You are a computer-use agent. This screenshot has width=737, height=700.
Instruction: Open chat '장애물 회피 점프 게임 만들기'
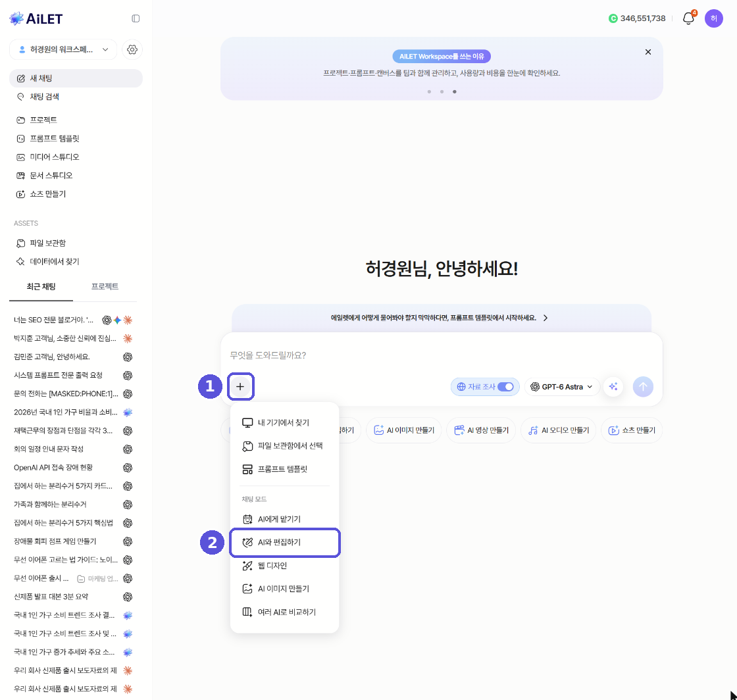[x=73, y=541]
